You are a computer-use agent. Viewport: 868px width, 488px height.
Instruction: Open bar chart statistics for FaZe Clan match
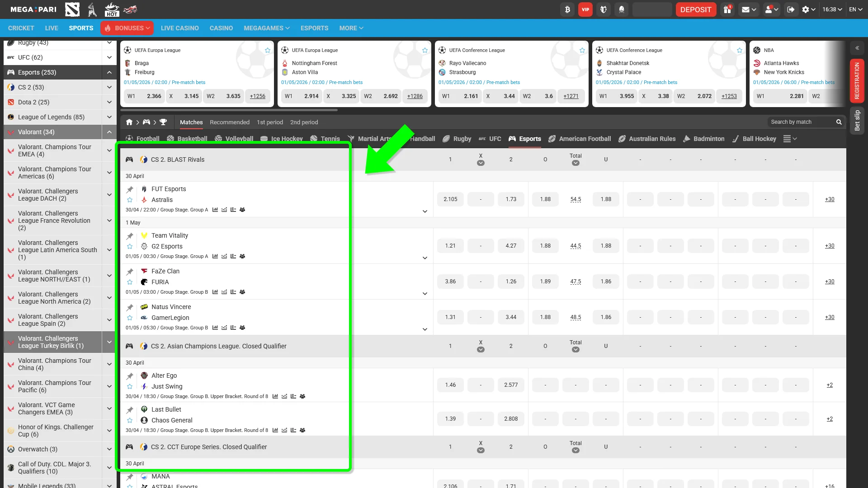coord(215,292)
